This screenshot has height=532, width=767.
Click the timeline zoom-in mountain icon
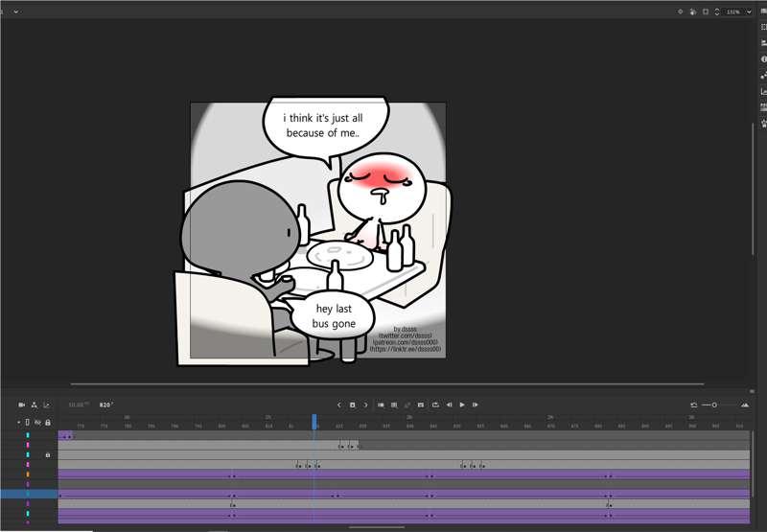click(745, 405)
